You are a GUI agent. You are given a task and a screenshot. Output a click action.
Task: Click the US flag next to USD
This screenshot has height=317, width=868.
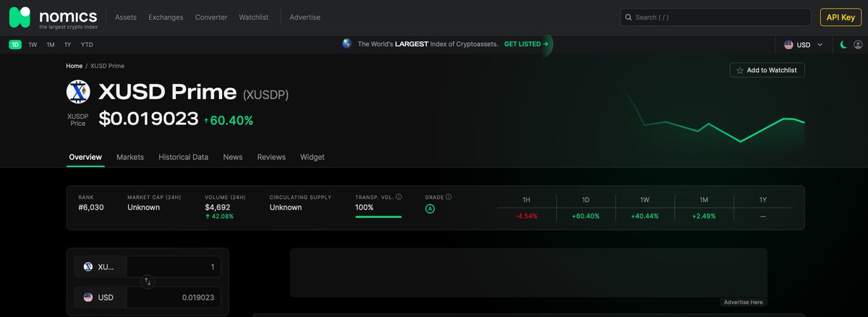point(788,45)
